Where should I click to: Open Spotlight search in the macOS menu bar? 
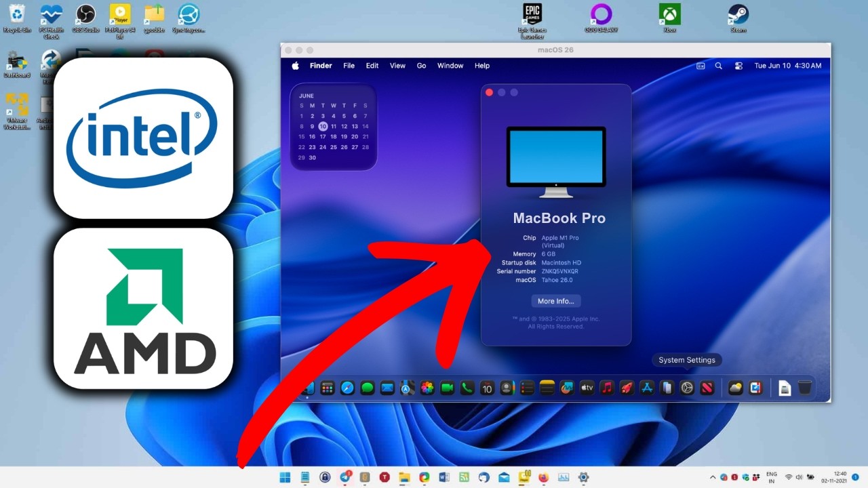click(719, 66)
